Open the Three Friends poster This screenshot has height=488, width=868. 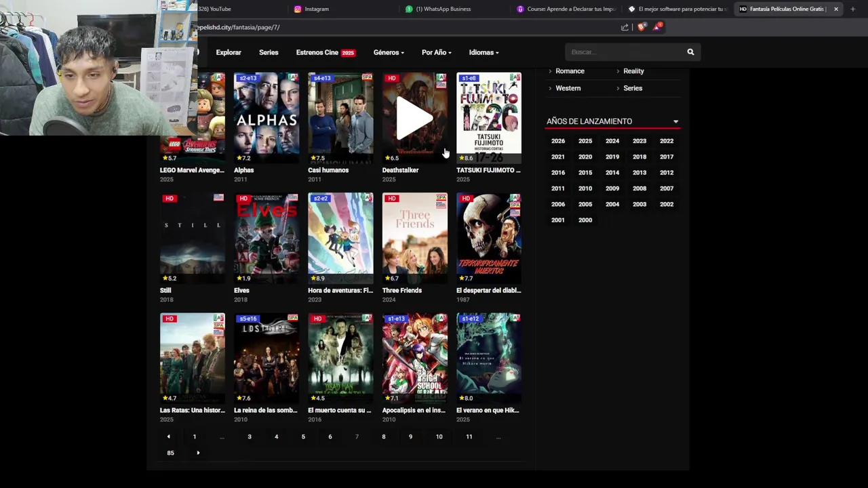click(414, 238)
